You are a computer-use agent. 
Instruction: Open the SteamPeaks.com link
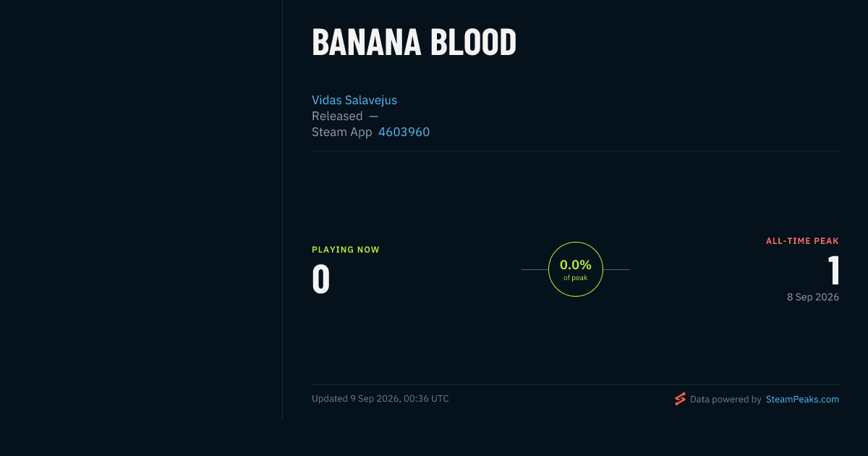[x=802, y=399]
